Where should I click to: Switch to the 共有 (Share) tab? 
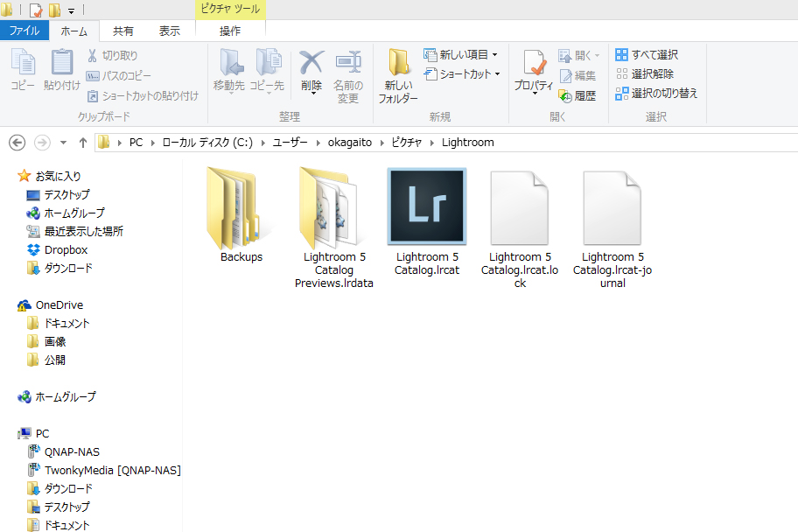point(122,31)
